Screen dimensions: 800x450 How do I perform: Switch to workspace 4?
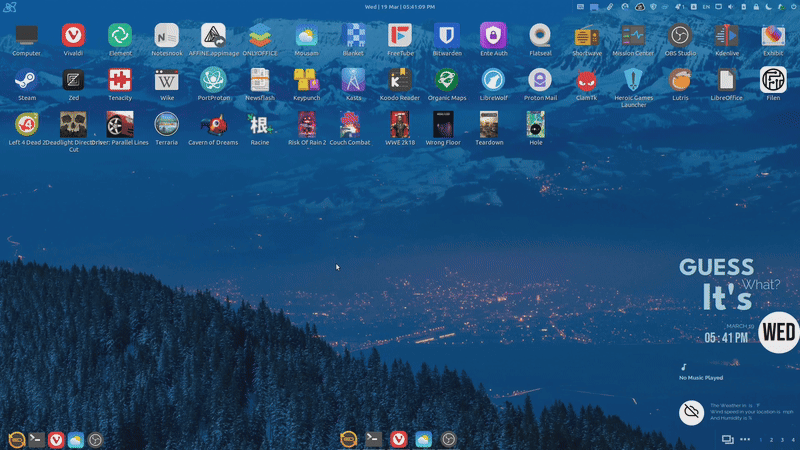point(794,440)
